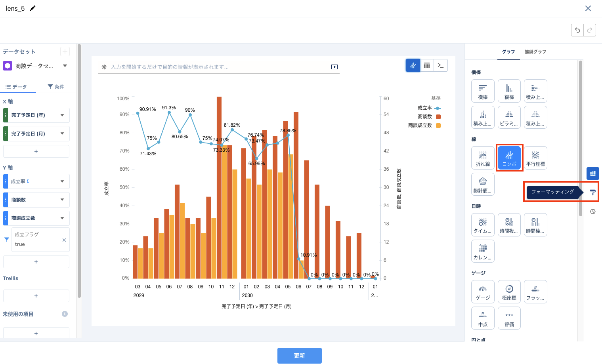Open the 完了予定日 (年) field dropdown

tap(62, 115)
